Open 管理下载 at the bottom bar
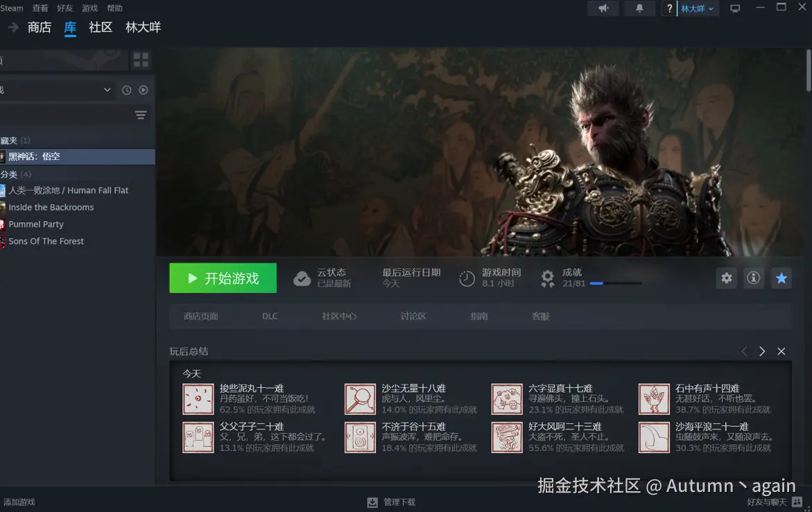 point(390,502)
